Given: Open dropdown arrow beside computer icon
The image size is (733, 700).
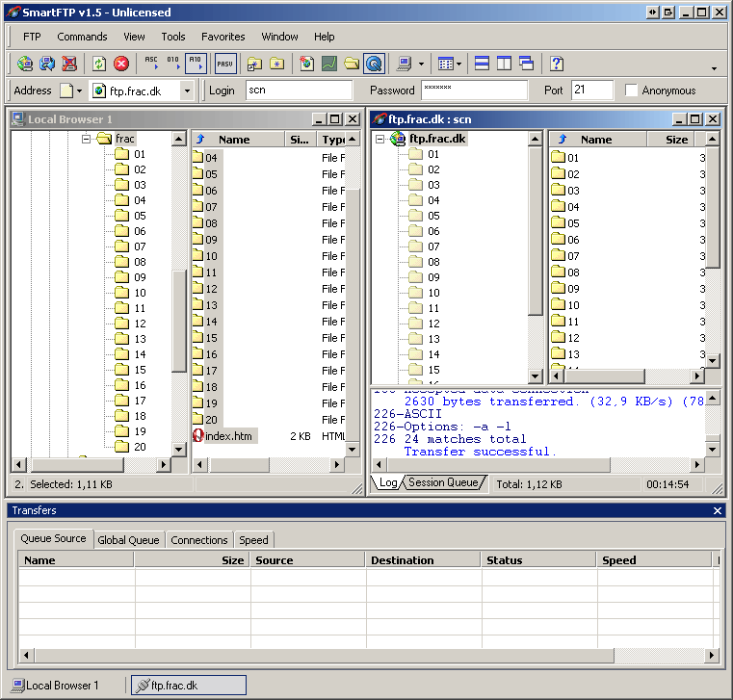Looking at the screenshot, I should [x=421, y=64].
